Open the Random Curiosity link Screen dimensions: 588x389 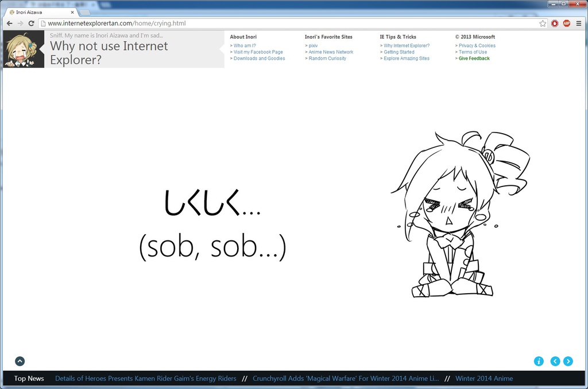tap(327, 59)
